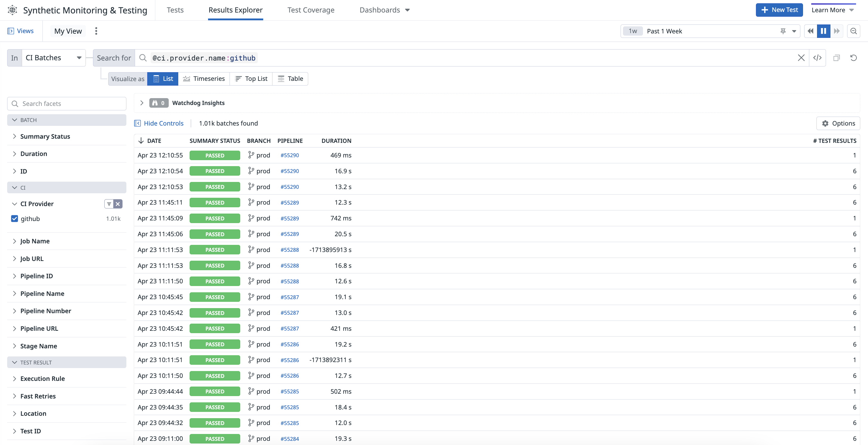The image size is (868, 445).
Task: Visualize as Top List
Action: 251,78
